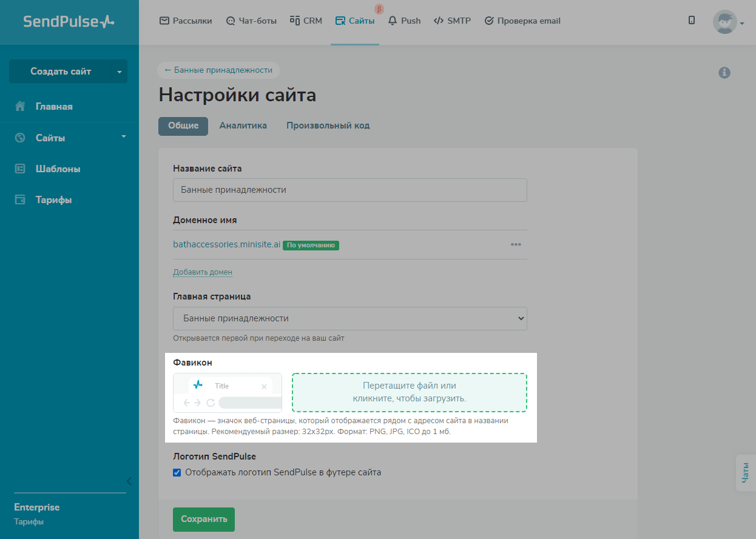Select the Сайты top navigation item
Viewport: 756px width, 539px height.
355,21
